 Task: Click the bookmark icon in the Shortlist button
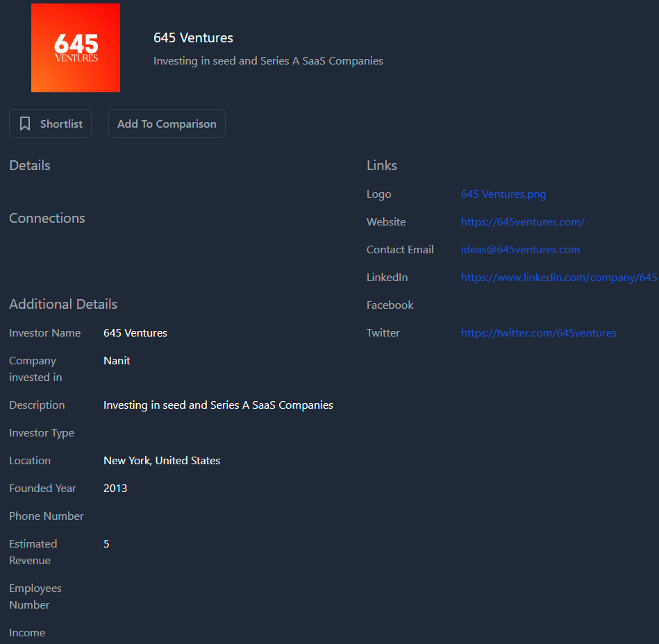25,124
